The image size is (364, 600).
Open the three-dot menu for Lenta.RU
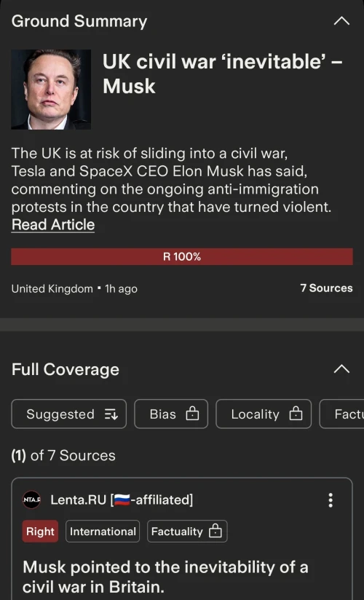coord(331,500)
